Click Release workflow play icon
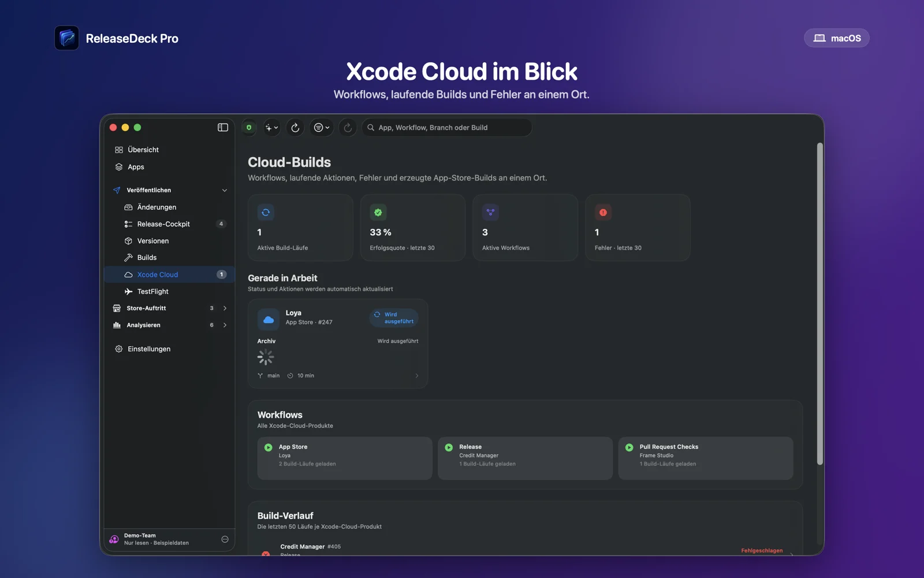This screenshot has height=578, width=924. coord(449,447)
